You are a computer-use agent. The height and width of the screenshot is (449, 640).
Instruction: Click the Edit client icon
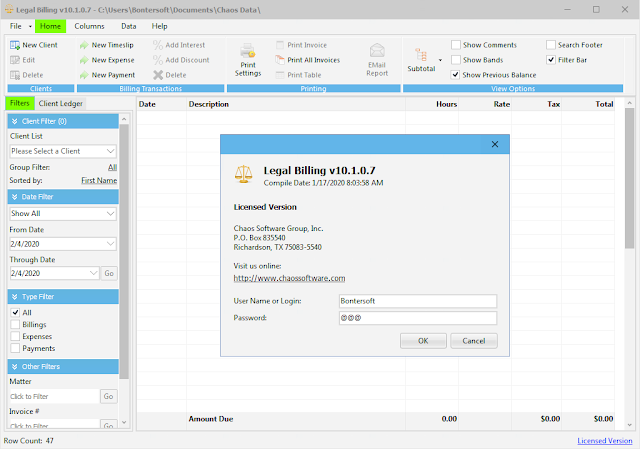(x=15, y=60)
